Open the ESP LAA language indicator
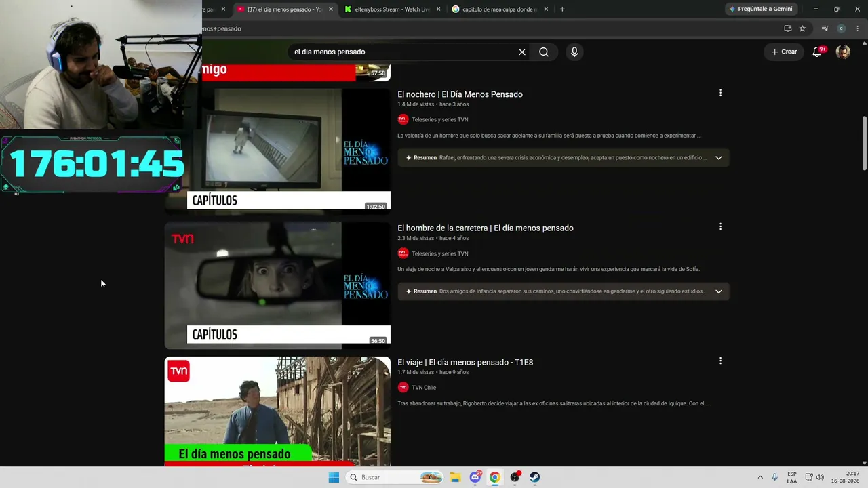 point(792,477)
